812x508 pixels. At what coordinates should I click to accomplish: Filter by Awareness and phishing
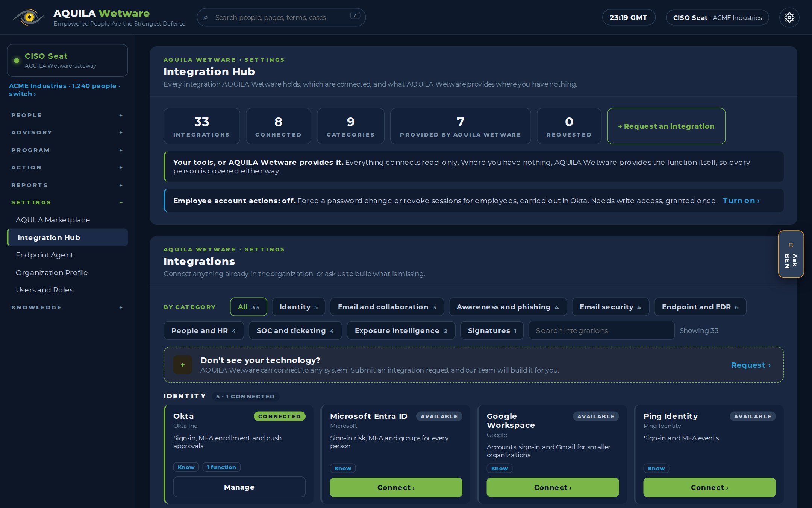click(x=507, y=307)
